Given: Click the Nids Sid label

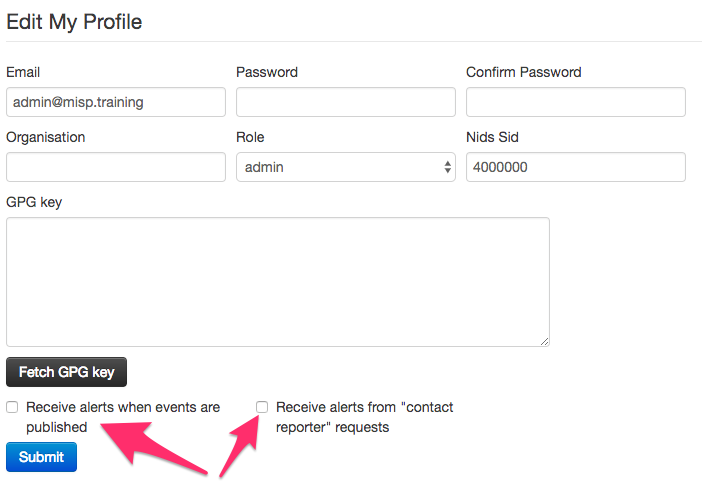Looking at the screenshot, I should click(x=492, y=137).
